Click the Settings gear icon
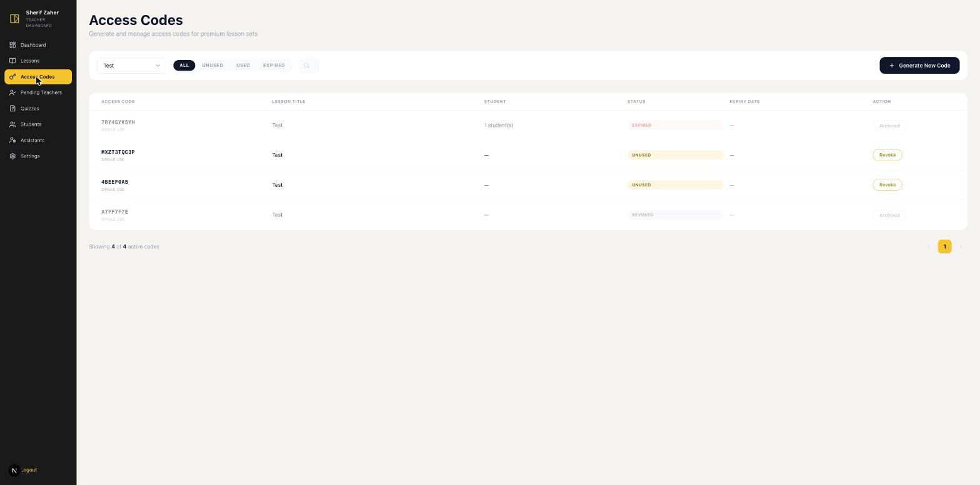 12,156
